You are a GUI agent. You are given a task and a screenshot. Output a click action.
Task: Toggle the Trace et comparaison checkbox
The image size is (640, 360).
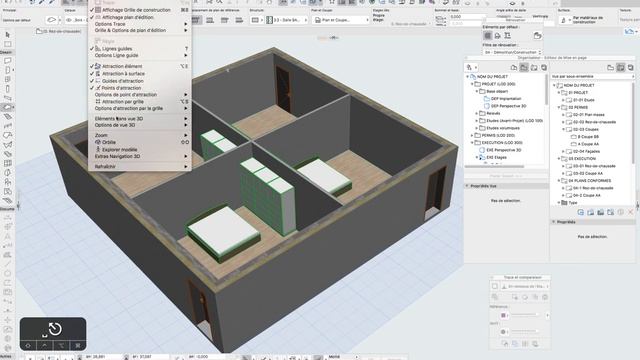pos(495,287)
